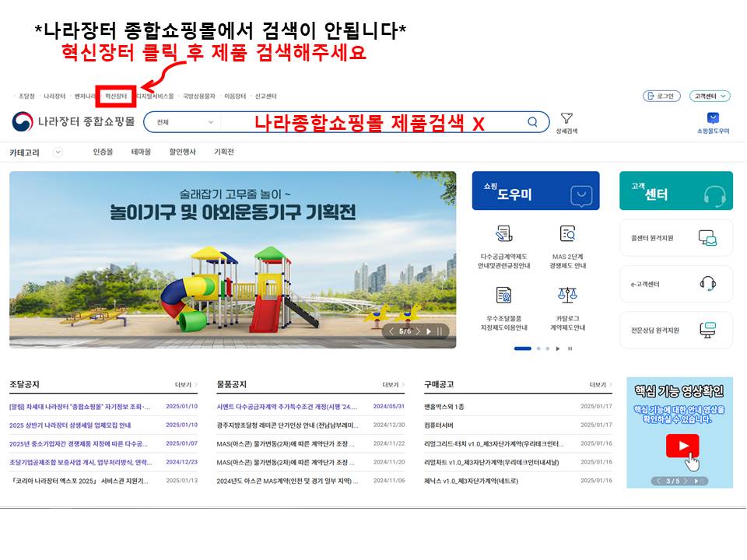The height and width of the screenshot is (560, 747).
Task: Open the 고객센터 dropdown at top right
Action: click(x=710, y=96)
